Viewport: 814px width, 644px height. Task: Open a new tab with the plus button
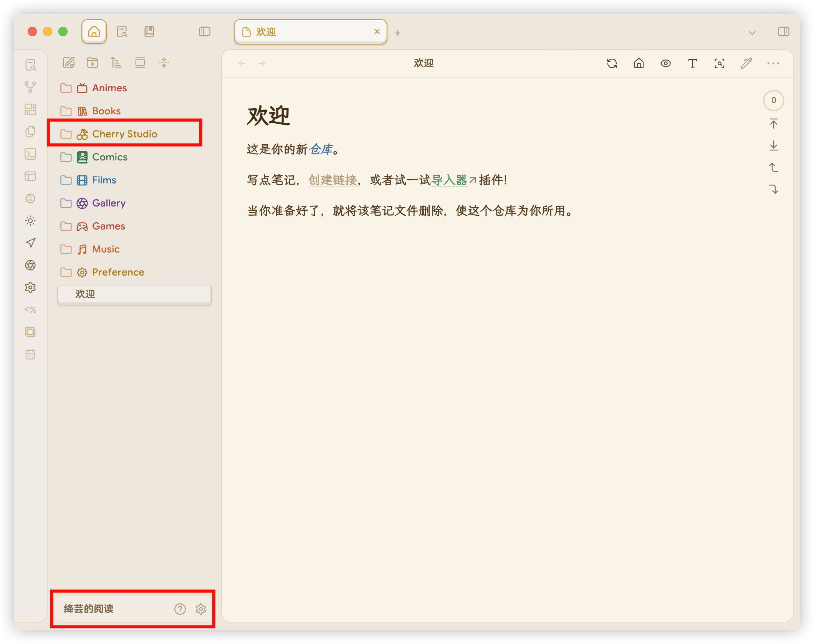(x=398, y=33)
